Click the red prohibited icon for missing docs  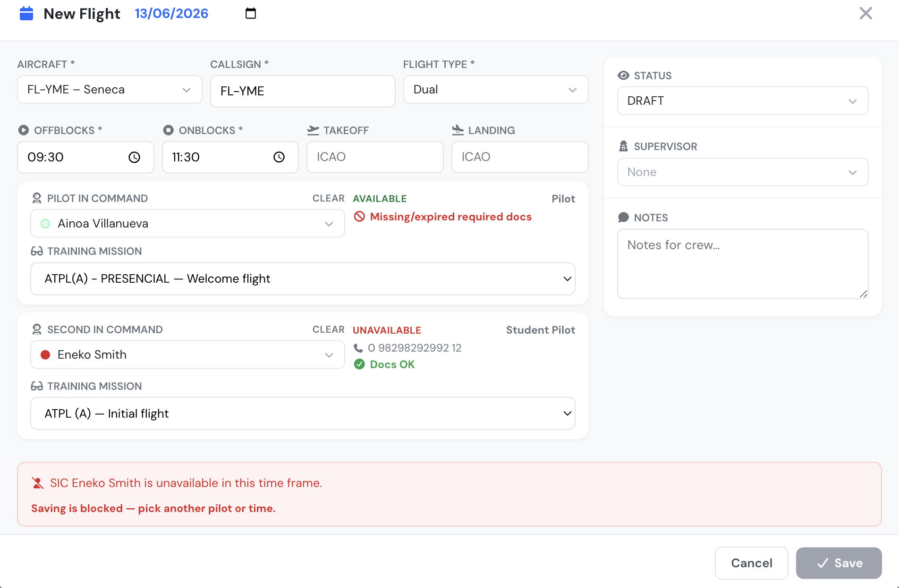point(359,217)
